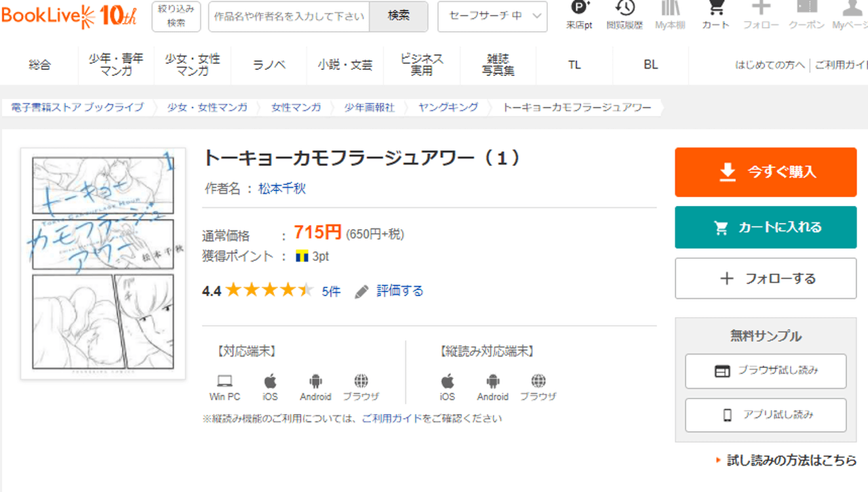Click the 今すぐ購入 buy now button
Image resolution: width=868 pixels, height=492 pixels.
pyautogui.click(x=766, y=172)
